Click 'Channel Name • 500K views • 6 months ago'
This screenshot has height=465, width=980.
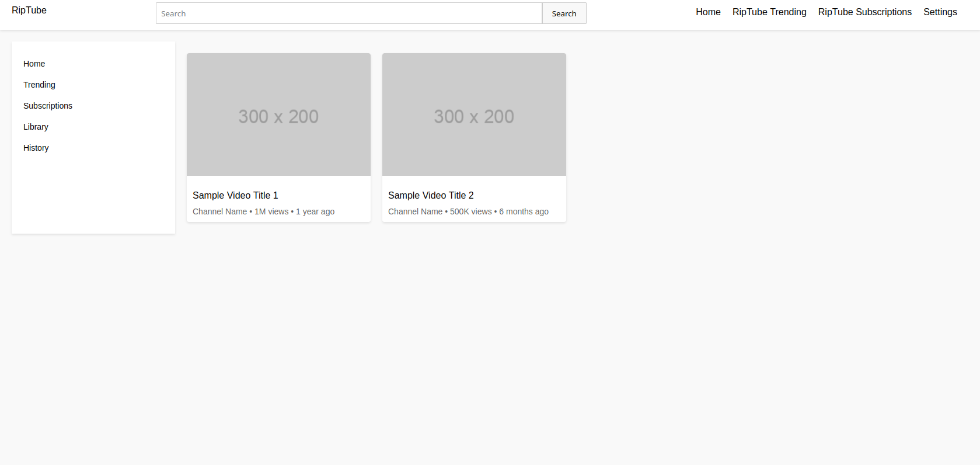click(x=468, y=211)
